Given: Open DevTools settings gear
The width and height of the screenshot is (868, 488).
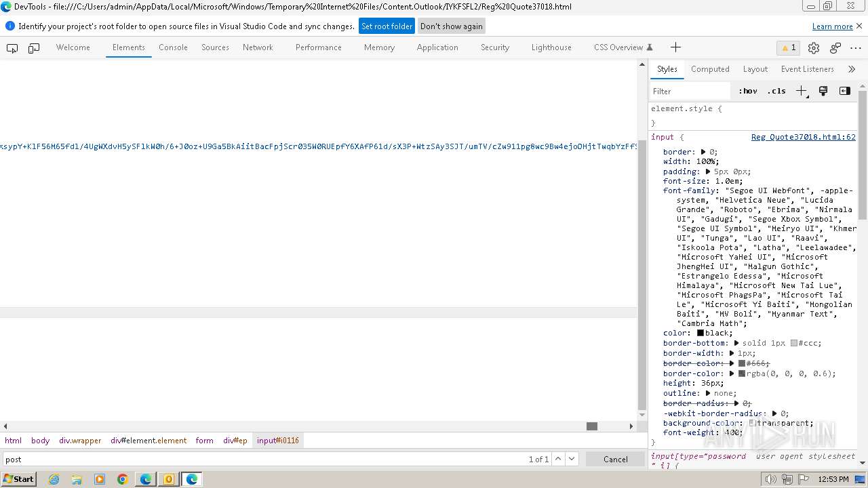Looking at the screenshot, I should (x=814, y=47).
